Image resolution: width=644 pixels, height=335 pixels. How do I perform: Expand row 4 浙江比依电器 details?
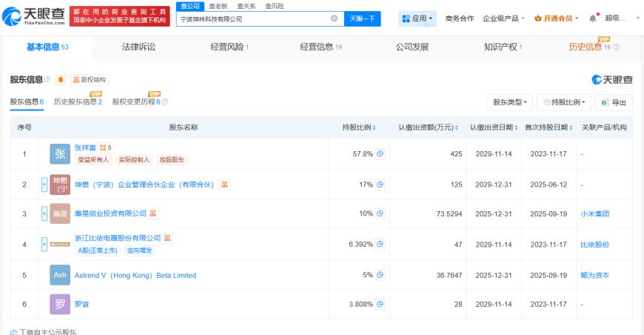pyautogui.click(x=44, y=244)
